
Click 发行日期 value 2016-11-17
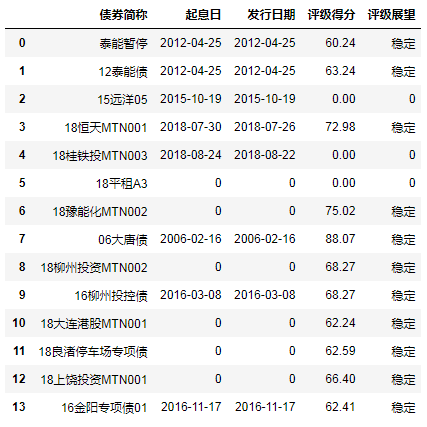click(x=265, y=407)
